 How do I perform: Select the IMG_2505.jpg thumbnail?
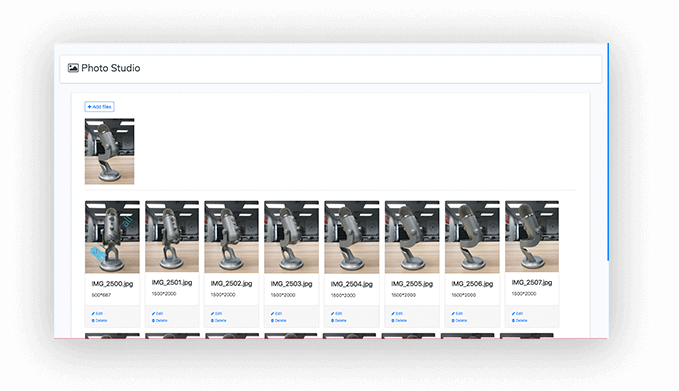tap(412, 237)
